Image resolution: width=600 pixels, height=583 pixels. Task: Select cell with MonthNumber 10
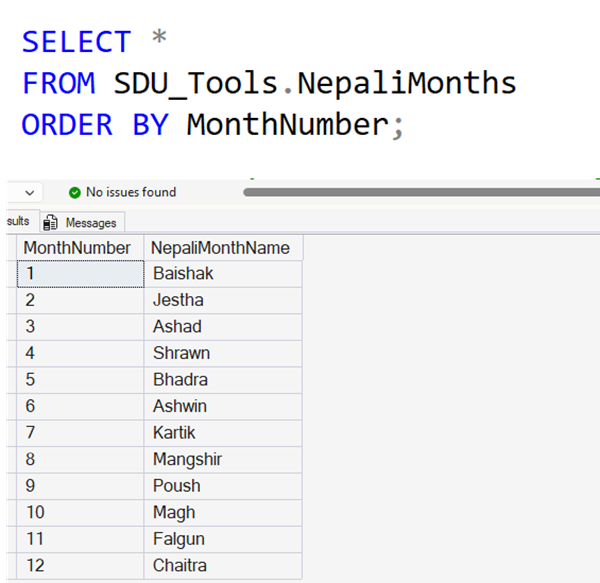click(80, 513)
